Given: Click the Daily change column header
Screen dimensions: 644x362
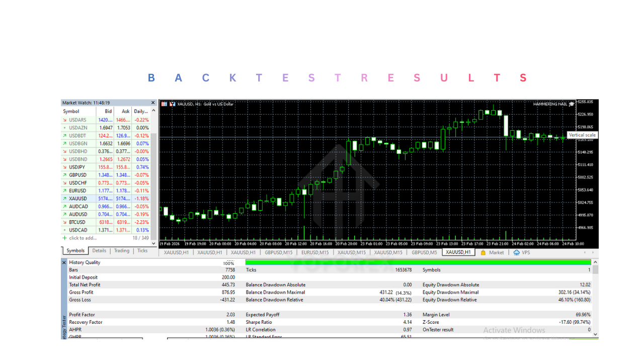Looking at the screenshot, I should [x=141, y=111].
